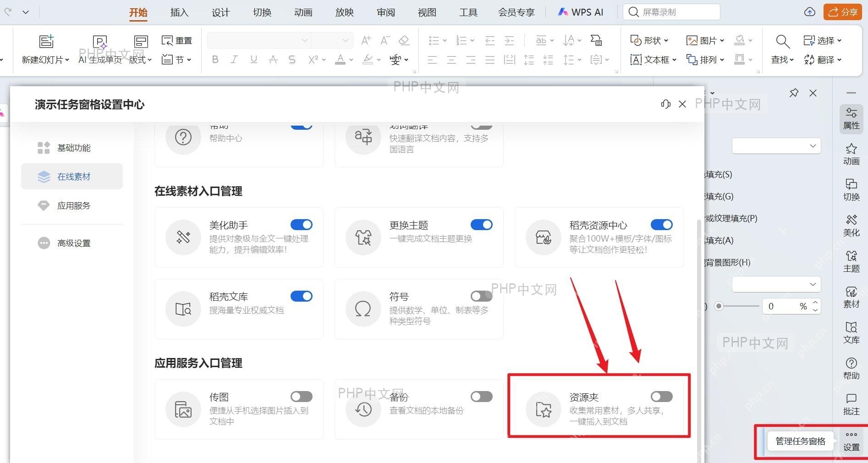Image resolution: width=868 pixels, height=463 pixels.
Task: Click the WPS AI button
Action: click(580, 12)
